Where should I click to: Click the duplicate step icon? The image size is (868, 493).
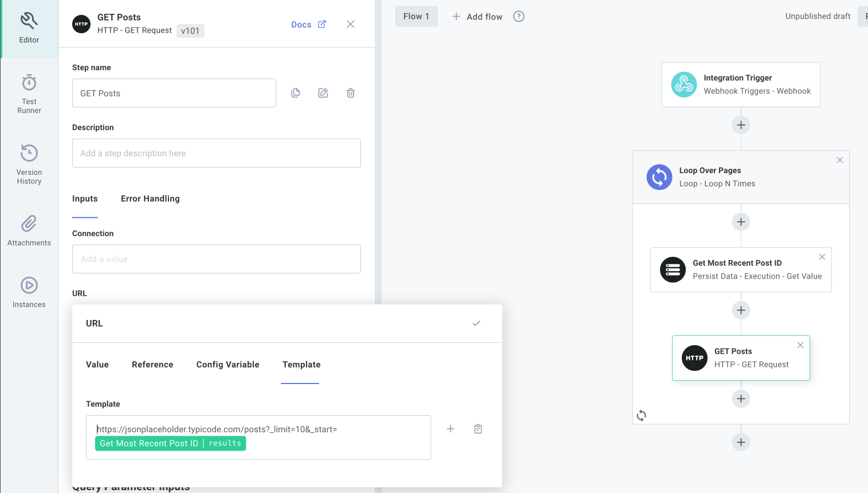pyautogui.click(x=296, y=93)
